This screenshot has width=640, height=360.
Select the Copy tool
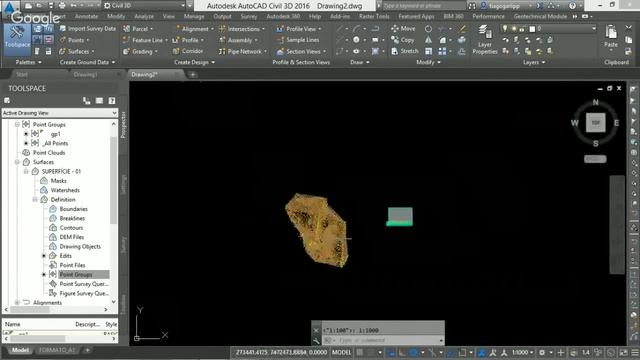click(x=403, y=40)
